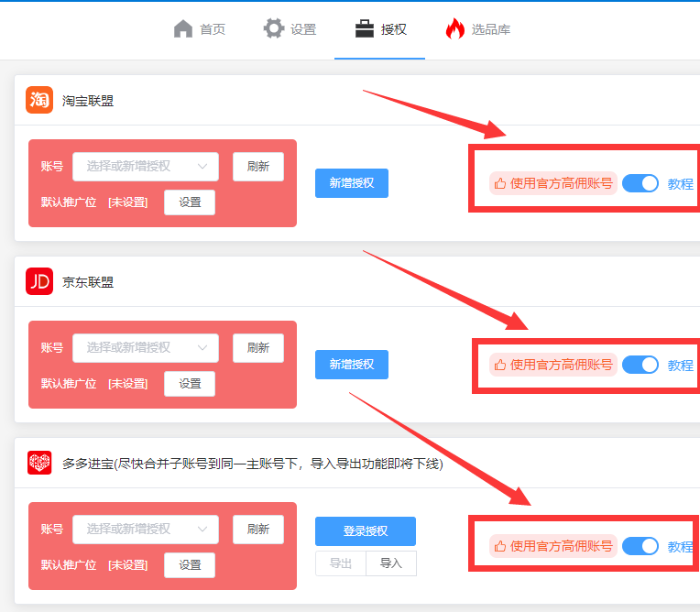Open the gear settings icon
This screenshot has height=612, width=700.
pyautogui.click(x=274, y=28)
